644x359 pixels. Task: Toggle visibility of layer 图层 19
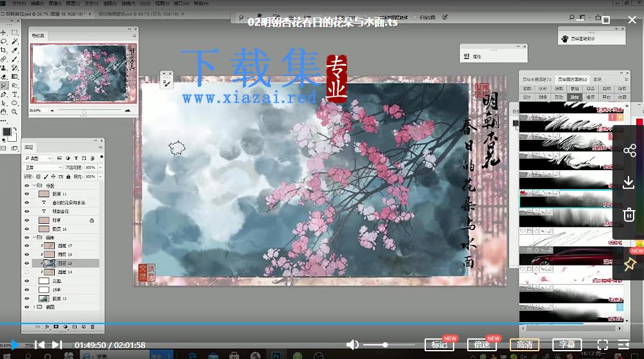26,255
